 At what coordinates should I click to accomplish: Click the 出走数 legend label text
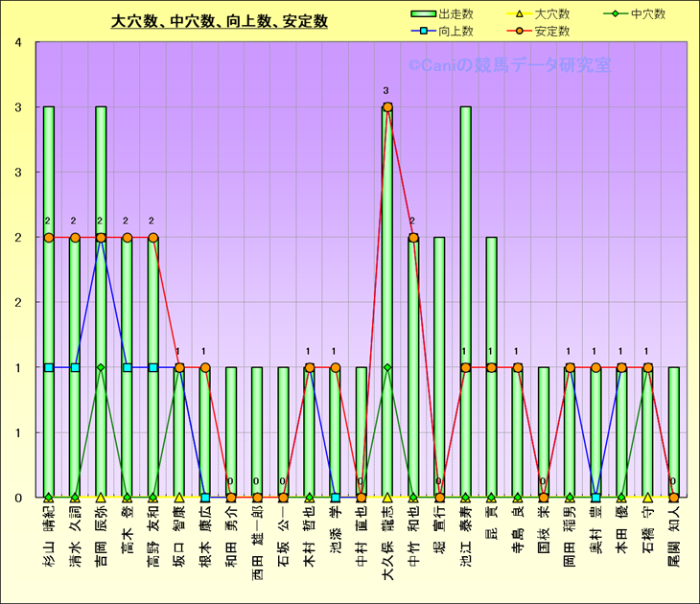[456, 14]
